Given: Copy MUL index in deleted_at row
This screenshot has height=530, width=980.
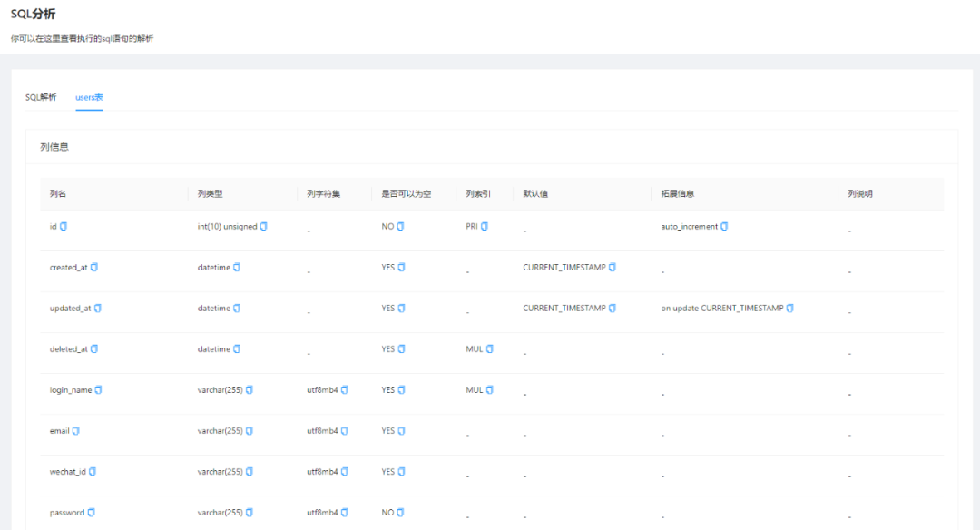Looking at the screenshot, I should (x=489, y=348).
